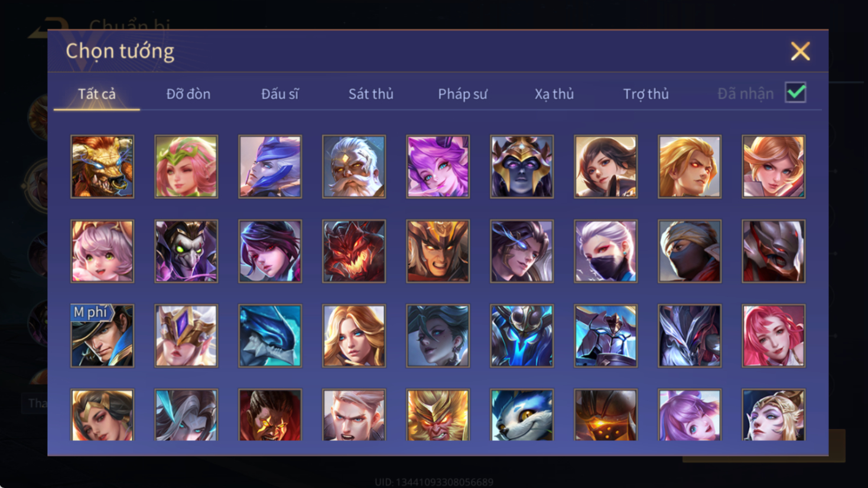The height and width of the screenshot is (488, 868).
Task: Pick the blue shark hero portrait
Action: coord(270,336)
